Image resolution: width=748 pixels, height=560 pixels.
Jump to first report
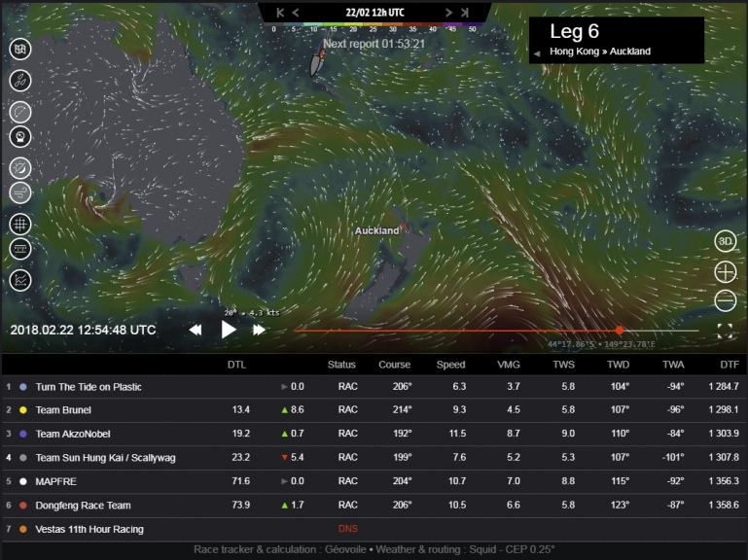pyautogui.click(x=280, y=13)
